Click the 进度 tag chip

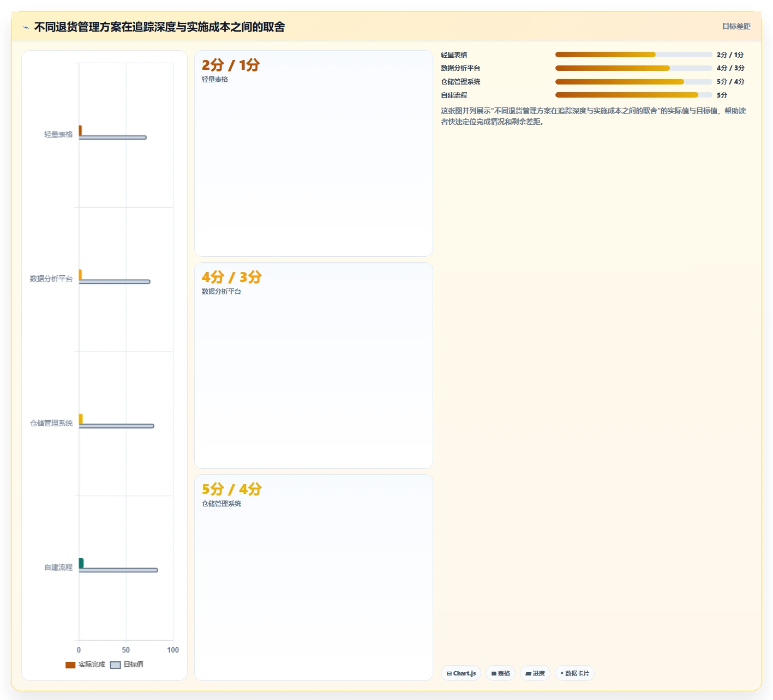point(535,673)
